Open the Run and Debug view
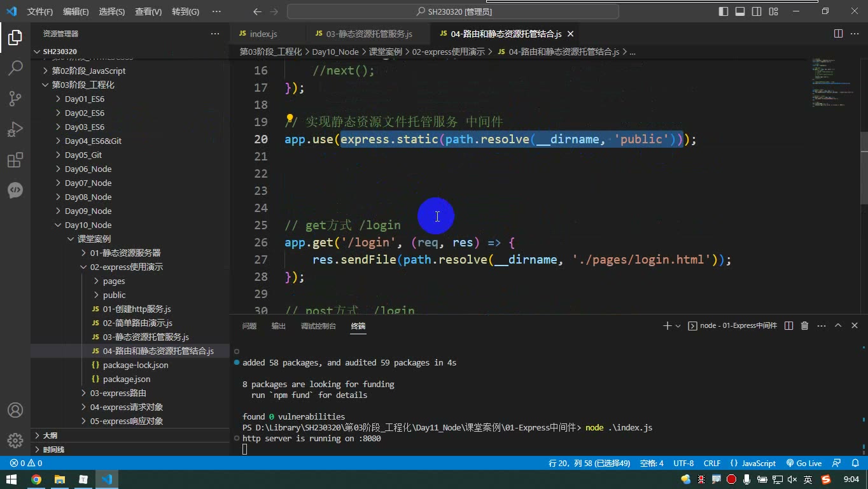 (x=15, y=129)
